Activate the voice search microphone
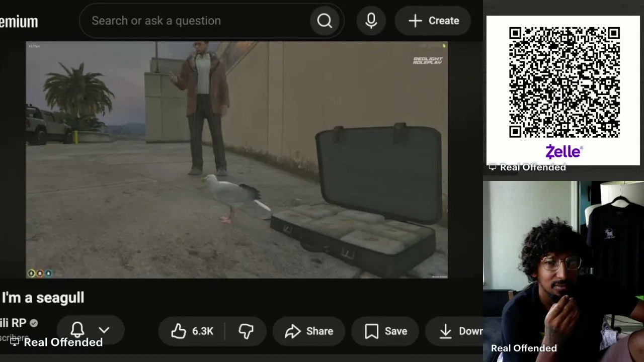The width and height of the screenshot is (644, 362). 371,21
